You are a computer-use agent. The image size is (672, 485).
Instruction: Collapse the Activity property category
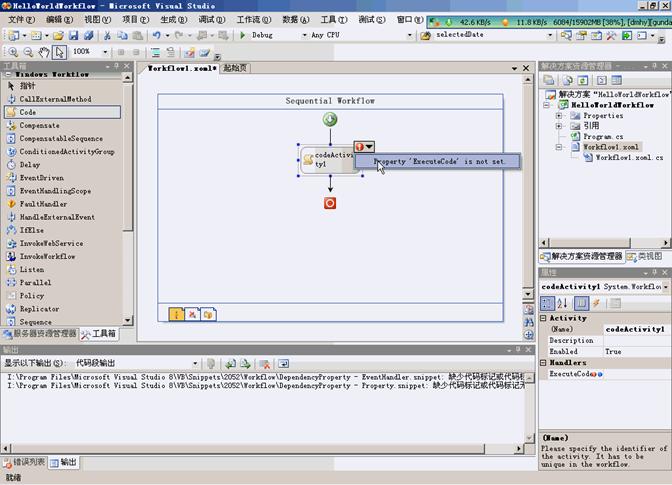click(543, 318)
